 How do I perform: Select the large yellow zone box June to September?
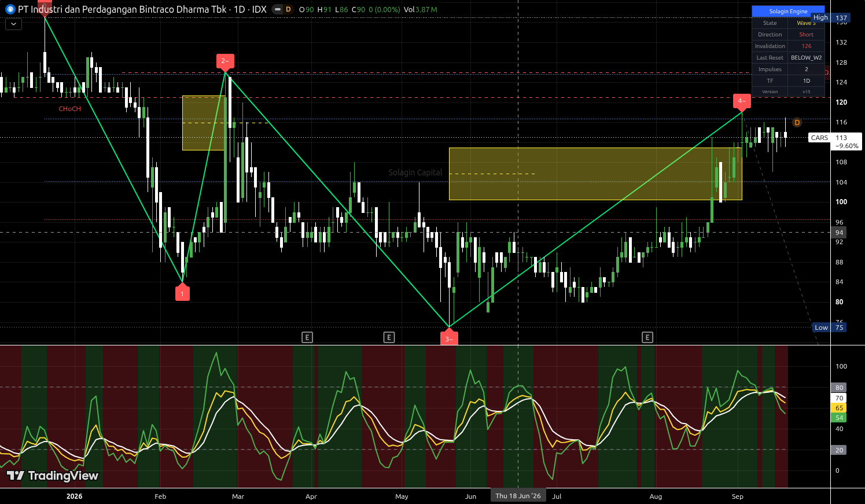click(x=595, y=174)
